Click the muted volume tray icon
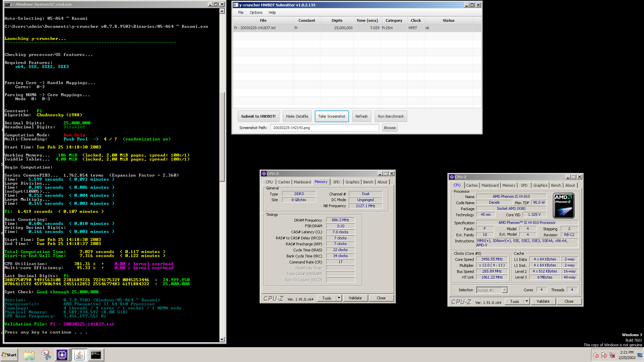This screenshot has width=644, height=362. [x=596, y=355]
